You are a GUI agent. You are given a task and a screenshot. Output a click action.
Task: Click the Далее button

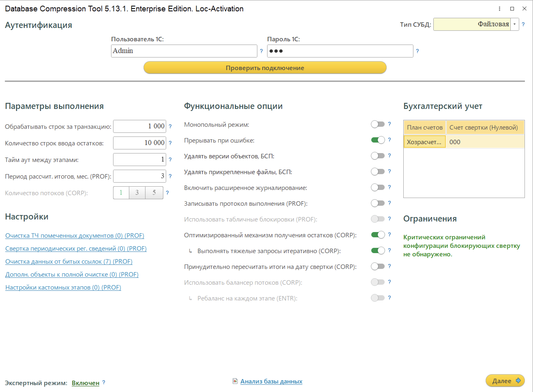pos(505,381)
